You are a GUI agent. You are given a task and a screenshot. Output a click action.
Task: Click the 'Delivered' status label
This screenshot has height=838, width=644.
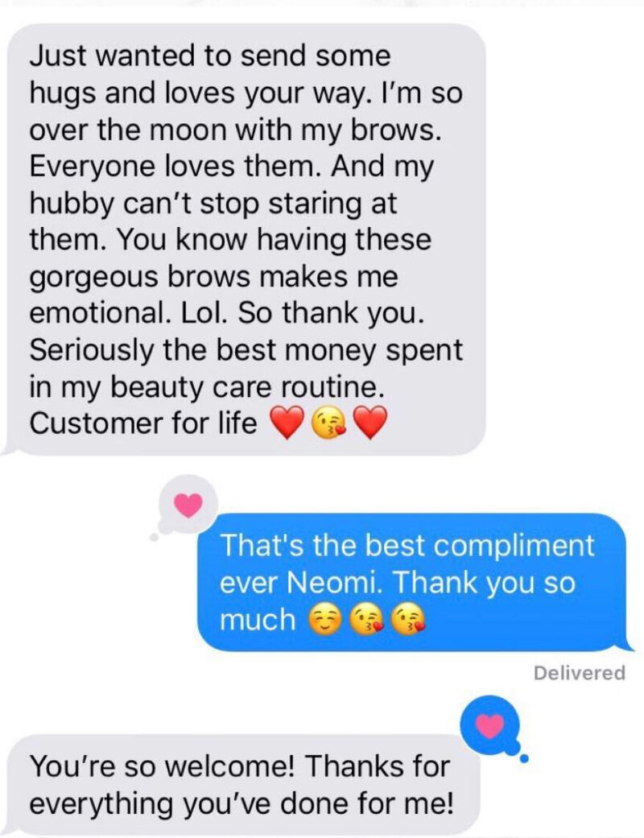[x=580, y=672]
